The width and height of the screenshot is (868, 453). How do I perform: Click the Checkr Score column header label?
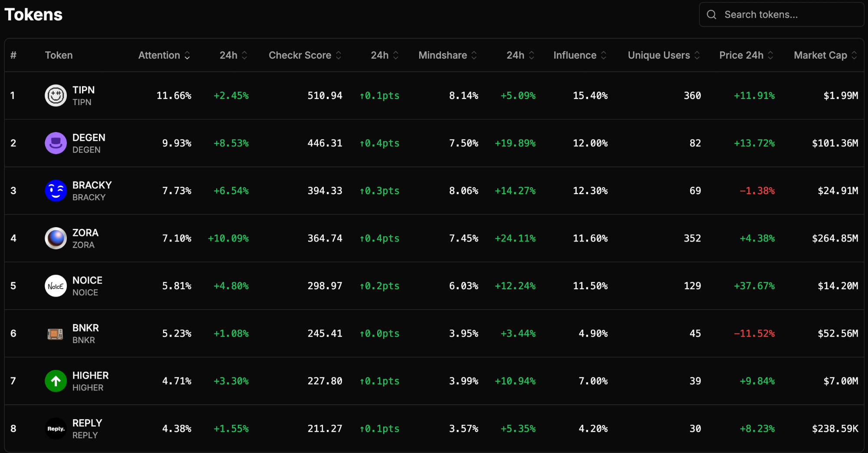[300, 56]
